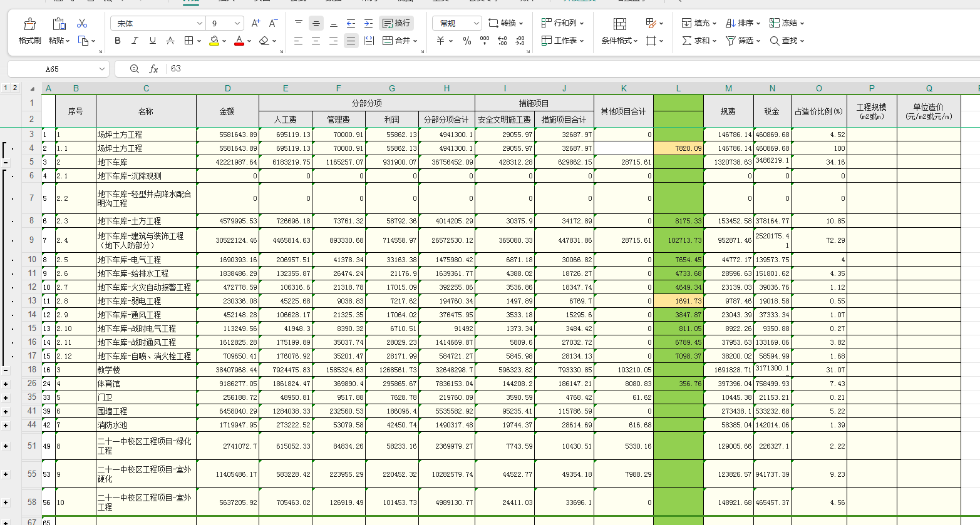This screenshot has height=525, width=980.
Task: Open the 行和列 rows and columns menu
Action: coord(562,23)
